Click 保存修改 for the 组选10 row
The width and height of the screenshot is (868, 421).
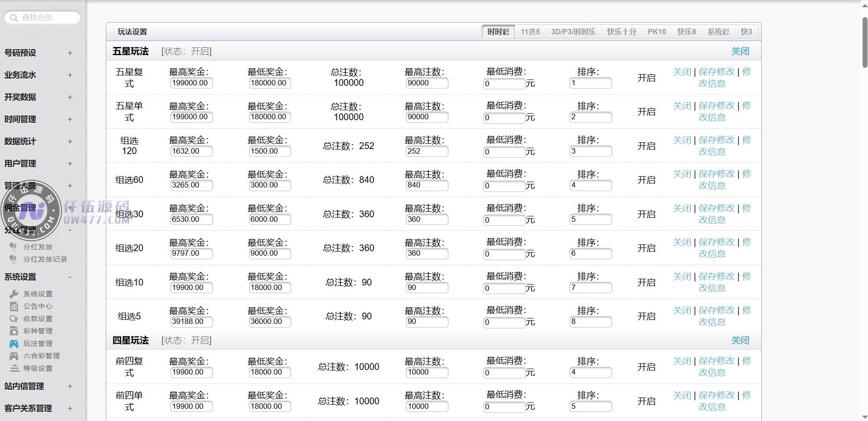(717, 276)
